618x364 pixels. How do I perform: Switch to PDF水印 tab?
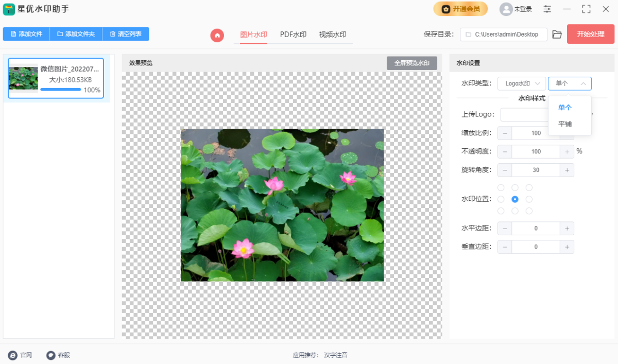click(x=293, y=34)
